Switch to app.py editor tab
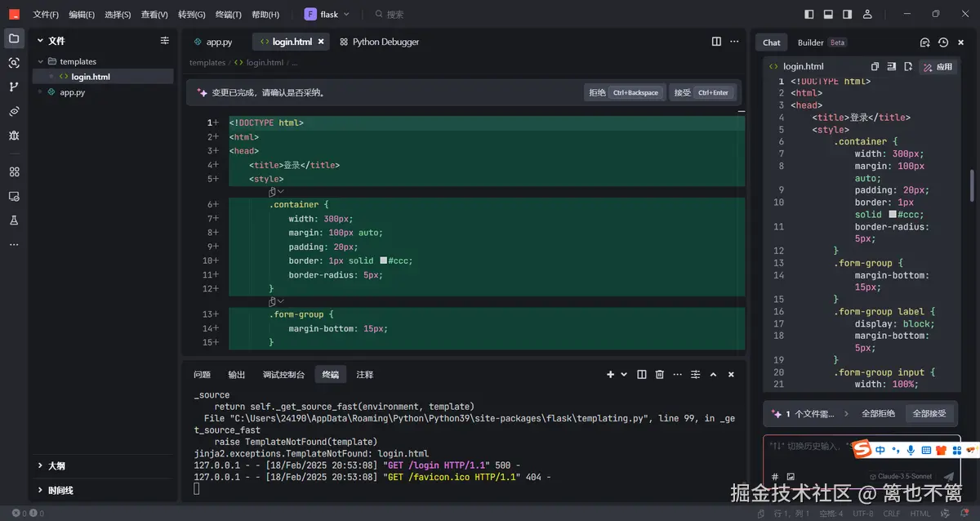The width and height of the screenshot is (980, 521). coord(213,42)
